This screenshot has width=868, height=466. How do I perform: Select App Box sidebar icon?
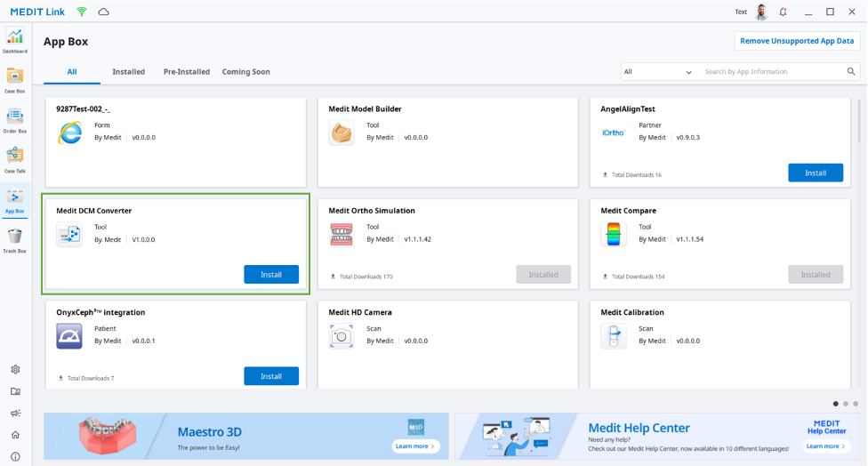tap(15, 200)
